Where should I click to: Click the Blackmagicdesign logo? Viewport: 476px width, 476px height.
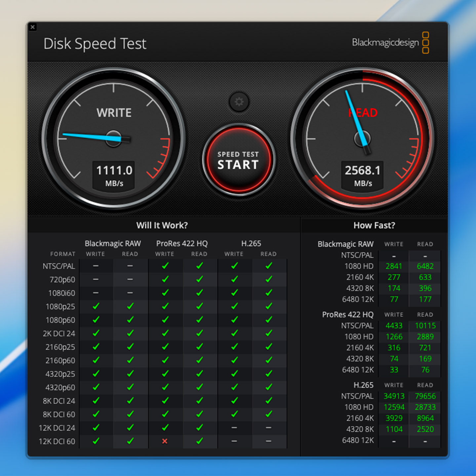pos(390,43)
